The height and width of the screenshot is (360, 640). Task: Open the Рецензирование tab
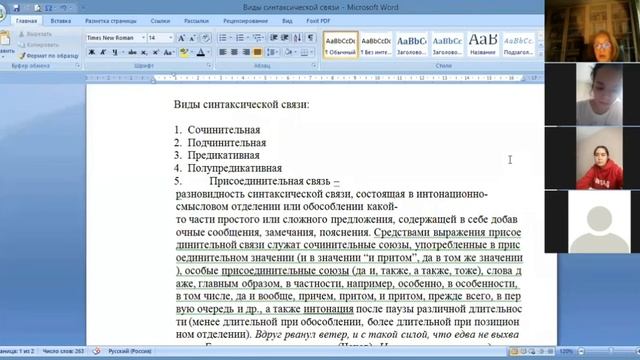click(x=245, y=21)
